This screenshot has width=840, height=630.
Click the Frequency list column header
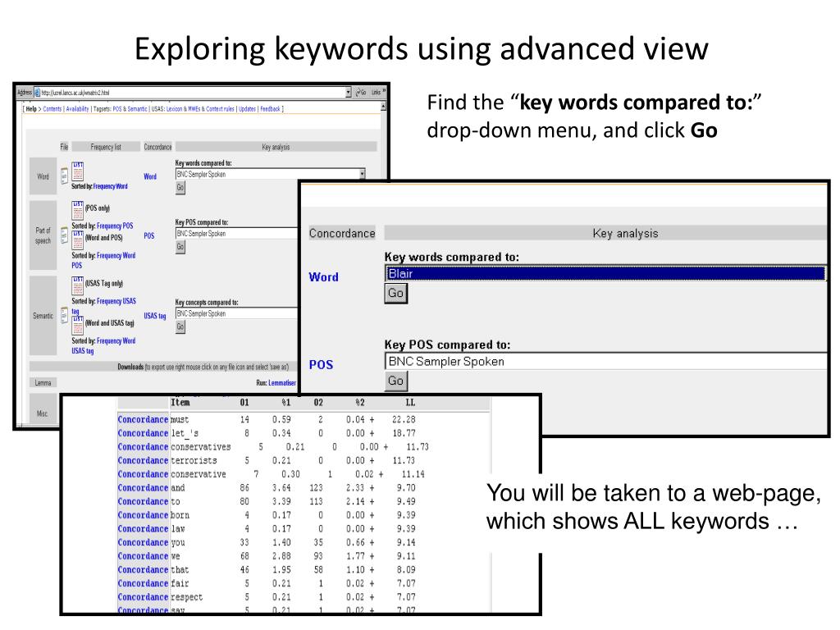point(106,147)
